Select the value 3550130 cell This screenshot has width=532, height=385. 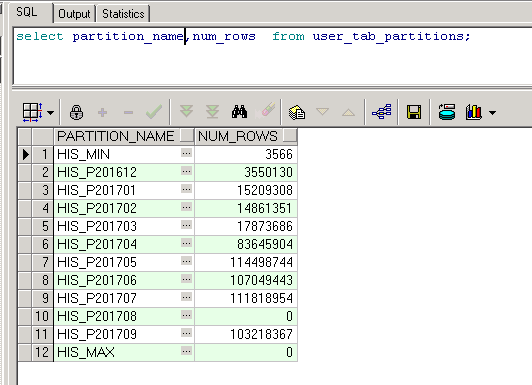pyautogui.click(x=246, y=172)
